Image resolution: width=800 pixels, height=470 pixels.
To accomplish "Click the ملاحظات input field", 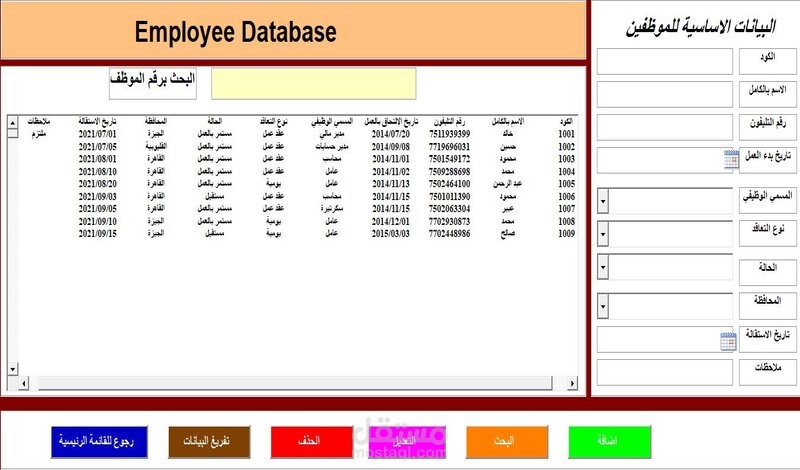I will point(665,372).
